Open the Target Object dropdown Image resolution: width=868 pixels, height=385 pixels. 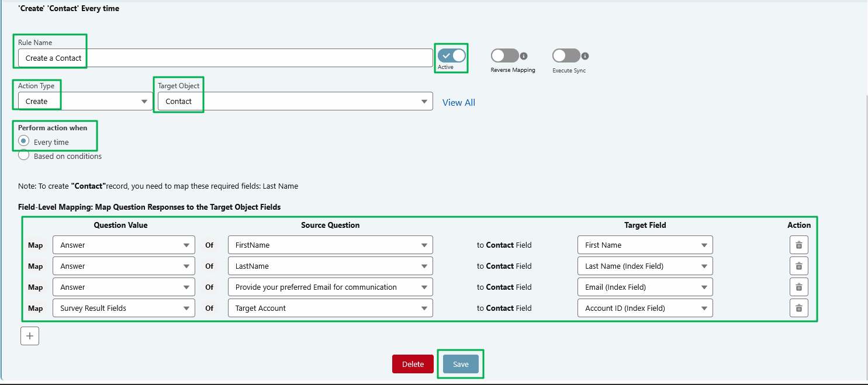[425, 101]
